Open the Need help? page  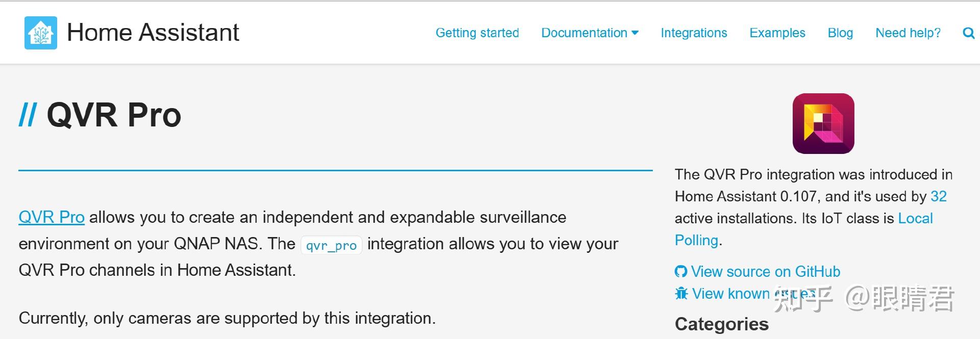(x=908, y=33)
